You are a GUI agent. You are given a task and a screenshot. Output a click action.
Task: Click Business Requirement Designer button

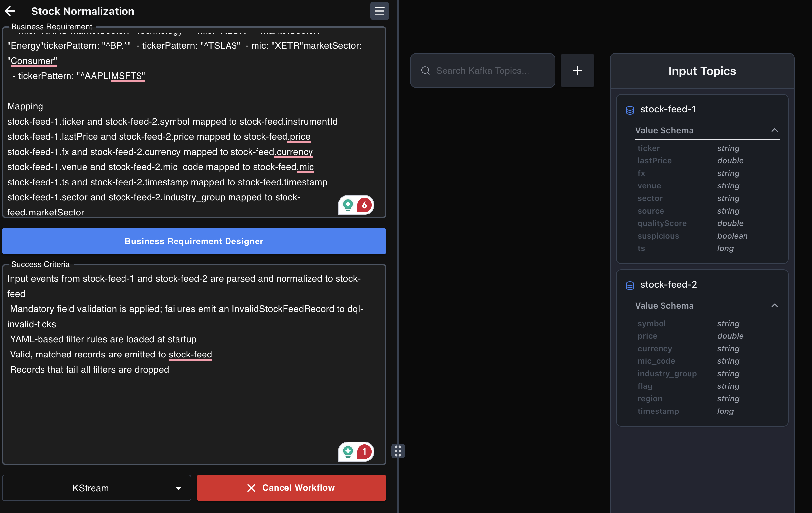coord(194,241)
